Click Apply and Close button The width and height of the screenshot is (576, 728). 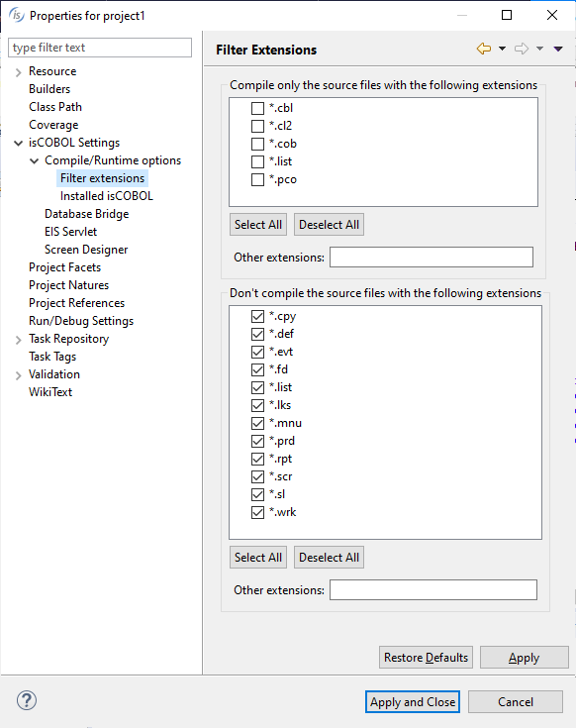point(413,702)
